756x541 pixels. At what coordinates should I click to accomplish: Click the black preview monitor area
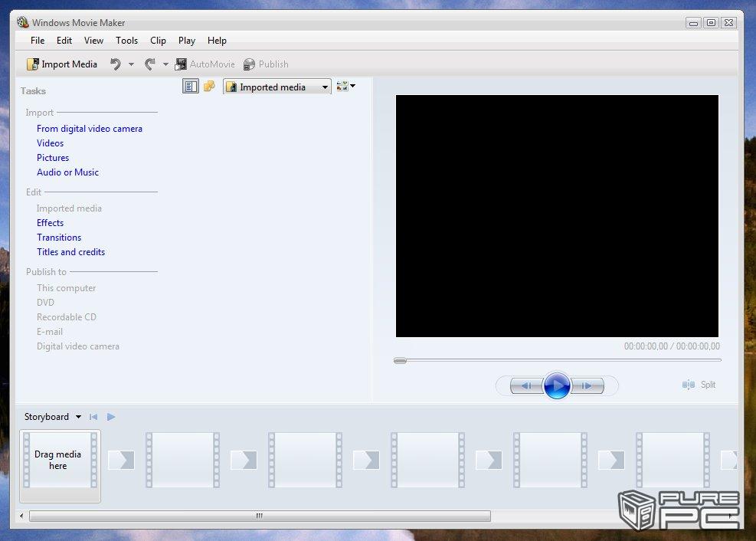tap(557, 215)
